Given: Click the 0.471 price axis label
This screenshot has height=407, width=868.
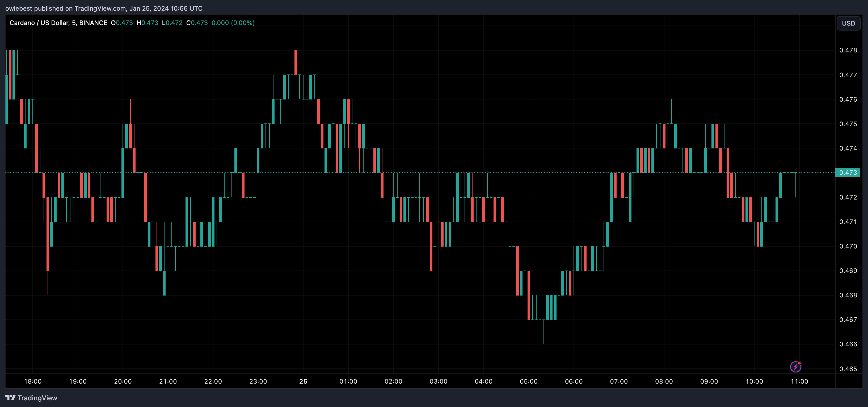Looking at the screenshot, I should (848, 222).
